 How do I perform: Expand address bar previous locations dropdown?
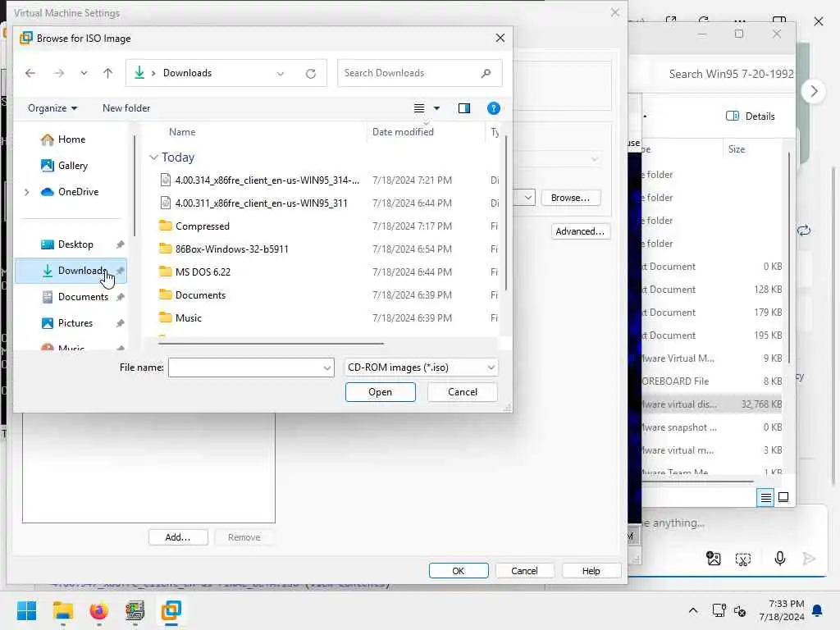[x=281, y=73]
